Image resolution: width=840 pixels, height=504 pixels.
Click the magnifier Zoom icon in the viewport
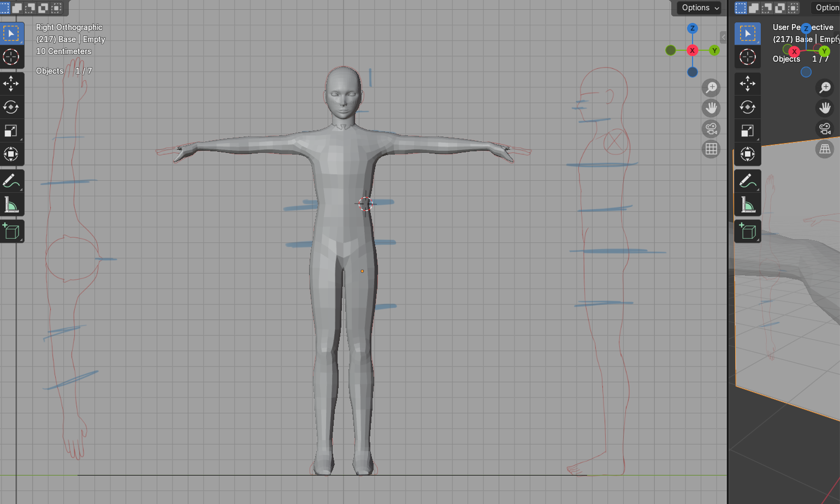711,87
